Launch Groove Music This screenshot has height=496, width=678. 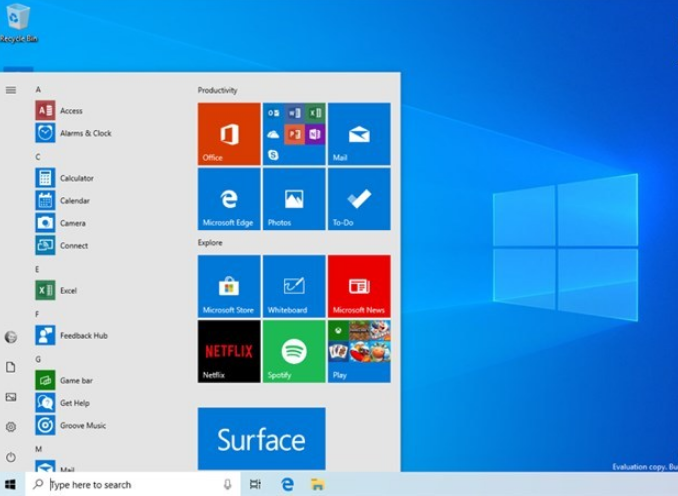click(70, 426)
